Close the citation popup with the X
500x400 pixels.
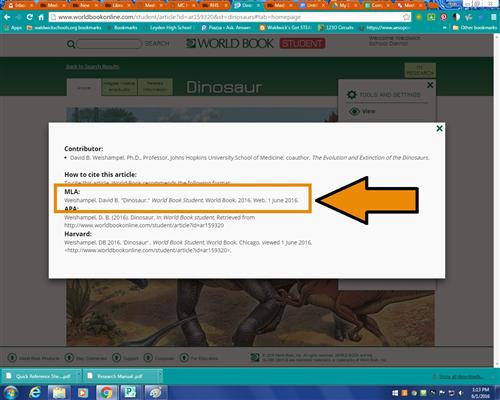[439, 128]
